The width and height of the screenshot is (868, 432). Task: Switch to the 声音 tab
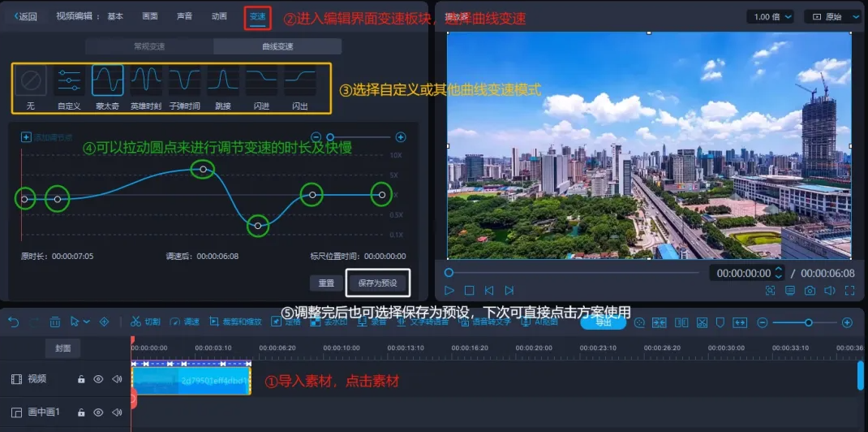click(184, 16)
